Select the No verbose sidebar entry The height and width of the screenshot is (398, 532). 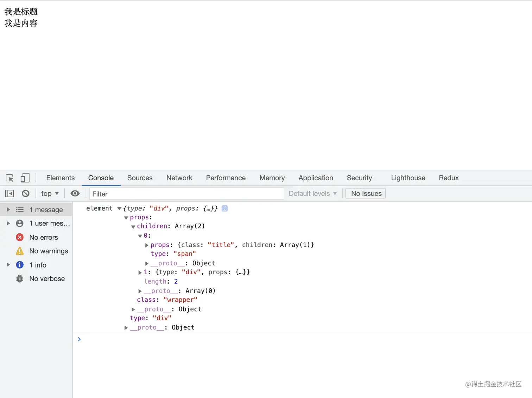click(36, 279)
